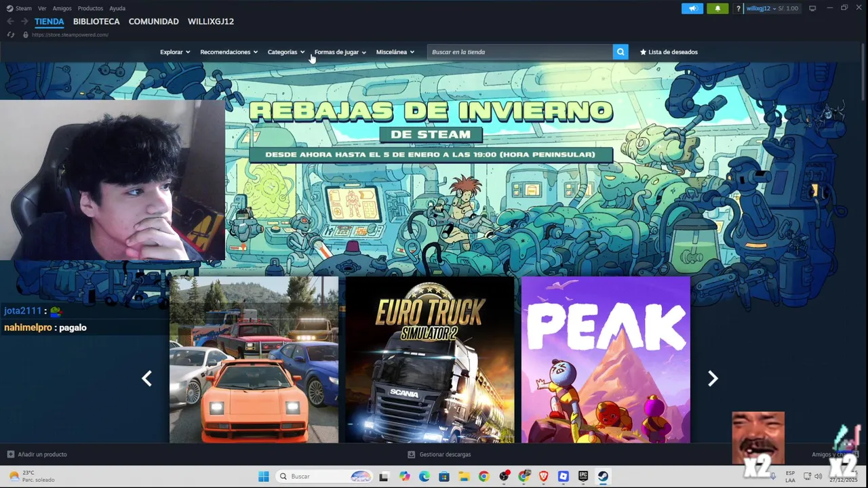
Task: Open Gestionar descargas
Action: pos(445,454)
